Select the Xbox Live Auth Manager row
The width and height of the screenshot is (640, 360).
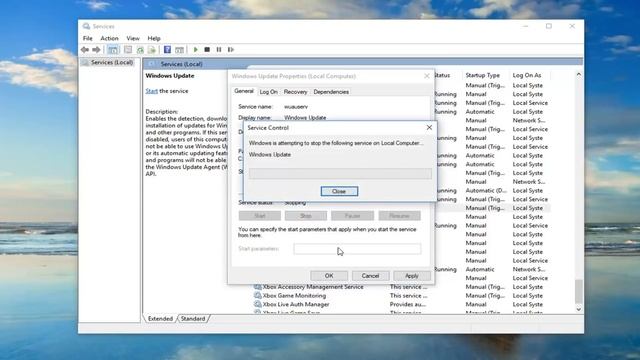(402, 304)
